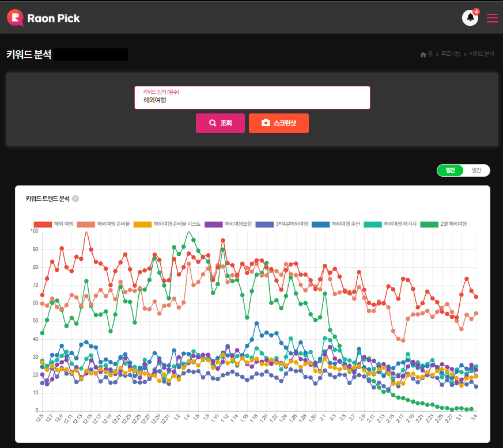
Task: Switch chart to 월간 view
Action: pos(476,170)
